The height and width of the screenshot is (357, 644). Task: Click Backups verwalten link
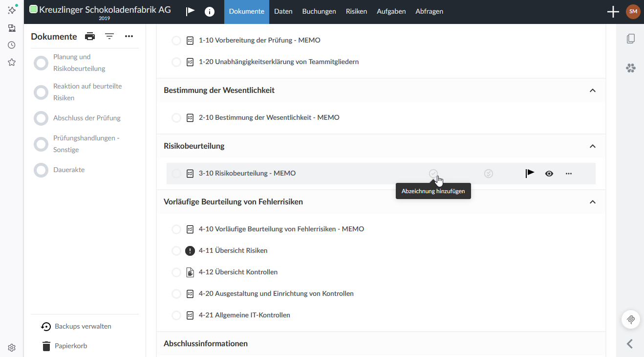click(77, 326)
